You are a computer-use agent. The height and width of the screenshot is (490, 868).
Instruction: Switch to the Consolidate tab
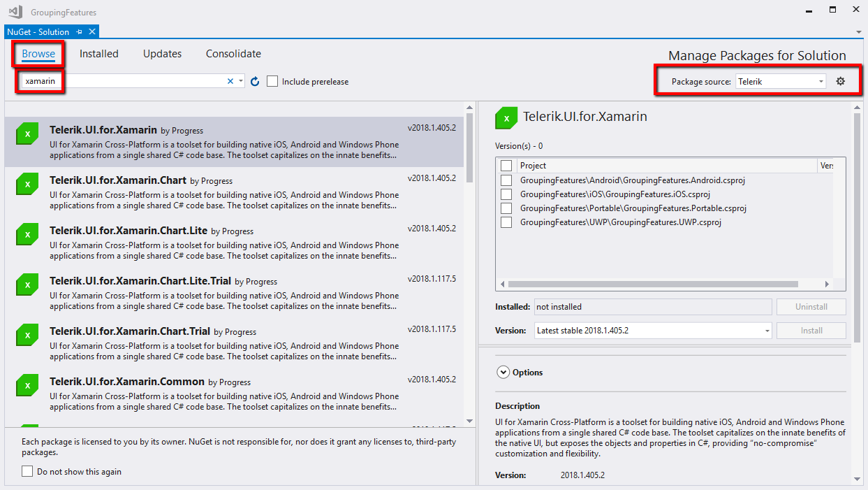tap(233, 54)
